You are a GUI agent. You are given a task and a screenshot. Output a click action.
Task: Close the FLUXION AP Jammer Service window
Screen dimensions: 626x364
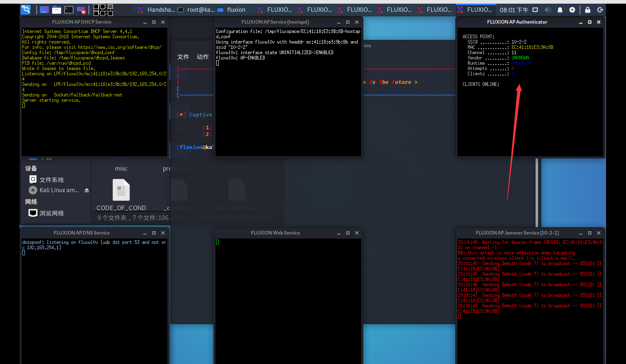599,233
